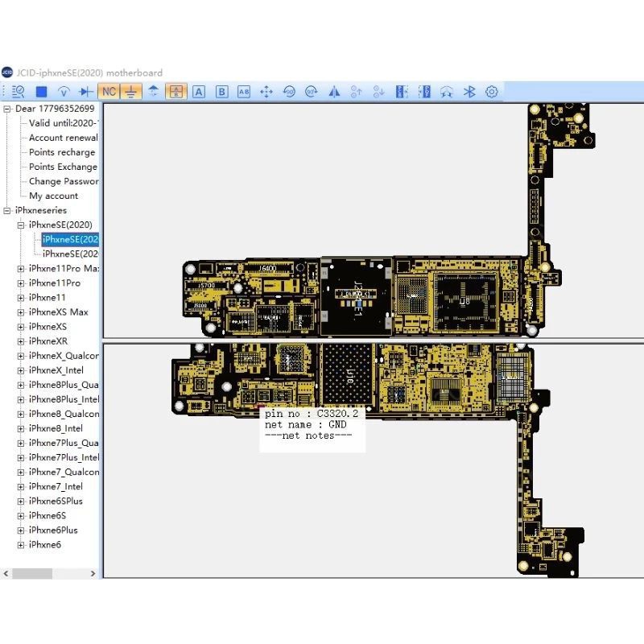Click the pin down arrow icon
Screen dimensions: 644x644
(x=378, y=91)
